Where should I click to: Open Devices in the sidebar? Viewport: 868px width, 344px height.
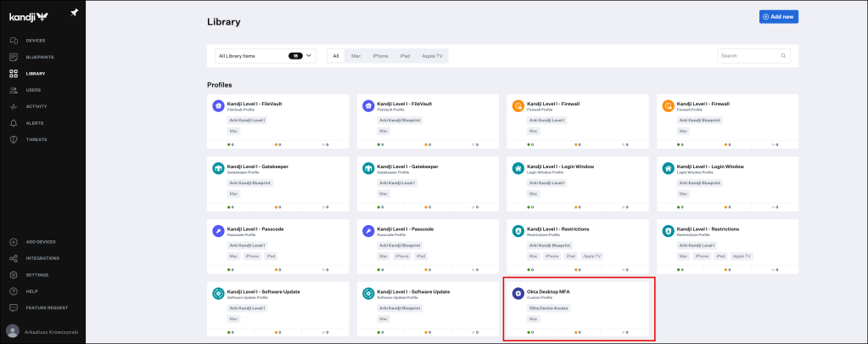35,41
